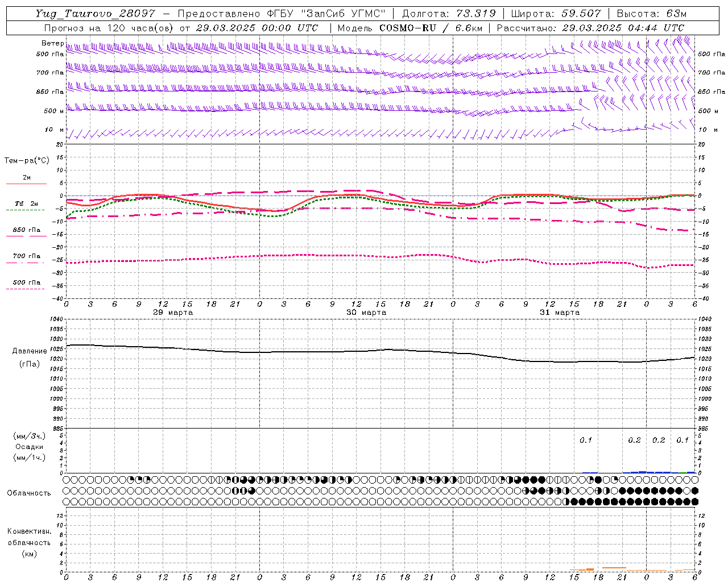The image size is (728, 582).
Task: Click the Td 2м legend entry
Action: [x=26, y=203]
